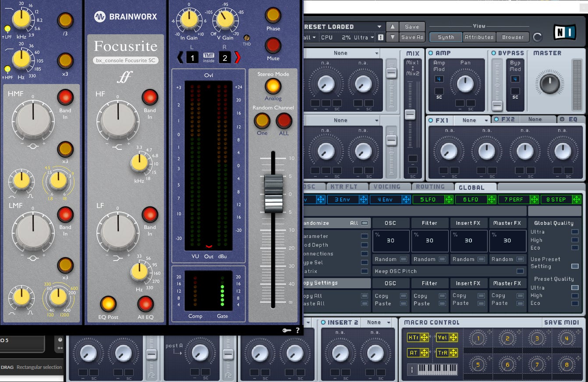Click the OSC randomize percent field
Viewport: 588px width, 382px height.
(391, 241)
